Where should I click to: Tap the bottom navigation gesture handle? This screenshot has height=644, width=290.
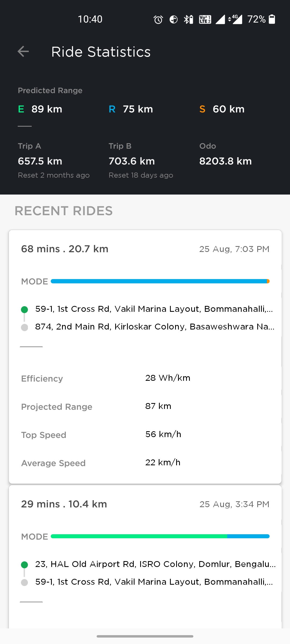(145, 636)
